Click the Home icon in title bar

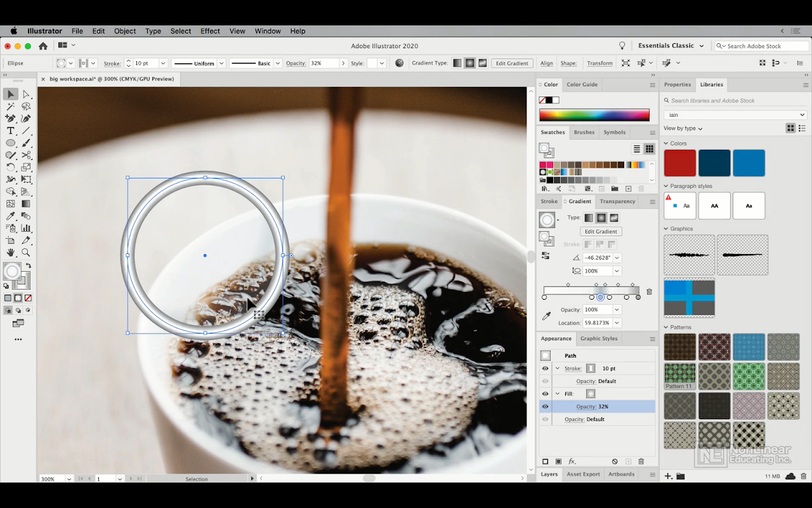(x=43, y=46)
